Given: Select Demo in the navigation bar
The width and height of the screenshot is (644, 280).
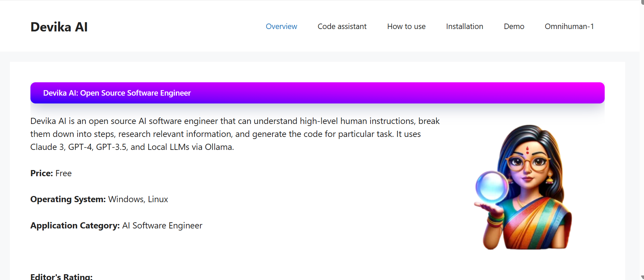Looking at the screenshot, I should pyautogui.click(x=514, y=26).
